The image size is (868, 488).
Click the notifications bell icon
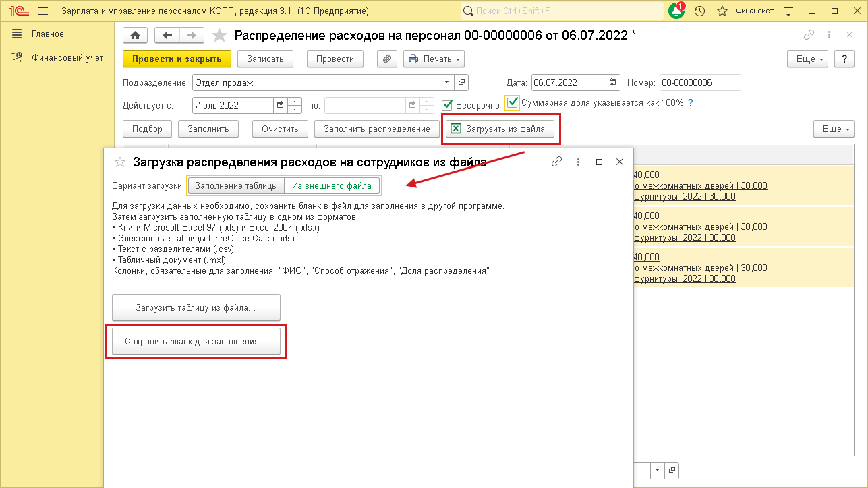click(x=676, y=11)
